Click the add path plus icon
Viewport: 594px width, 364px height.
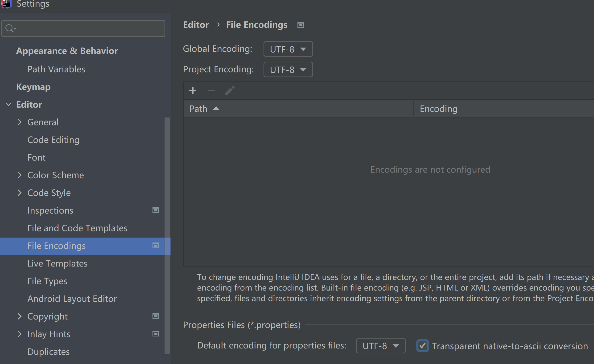(193, 91)
